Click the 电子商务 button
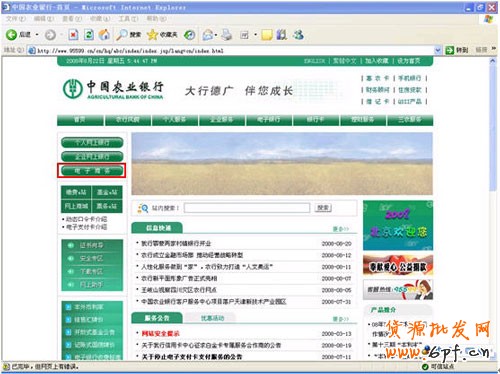The height and width of the screenshot is (374, 500). tap(92, 171)
